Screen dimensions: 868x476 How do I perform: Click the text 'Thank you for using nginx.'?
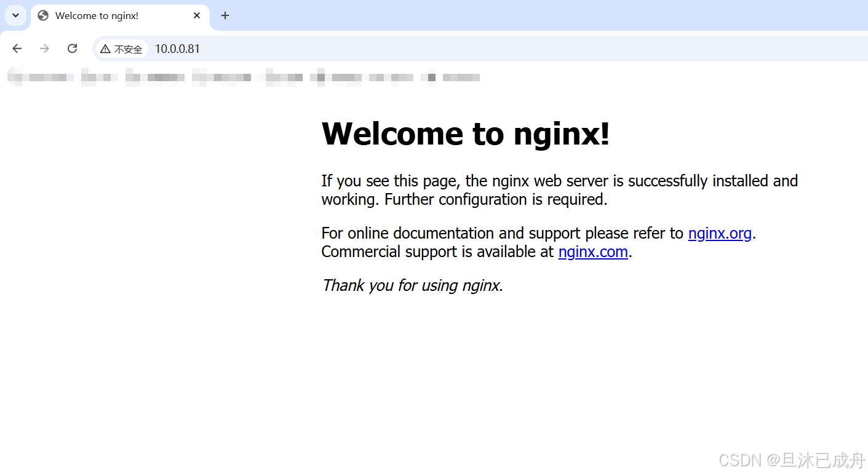click(413, 285)
